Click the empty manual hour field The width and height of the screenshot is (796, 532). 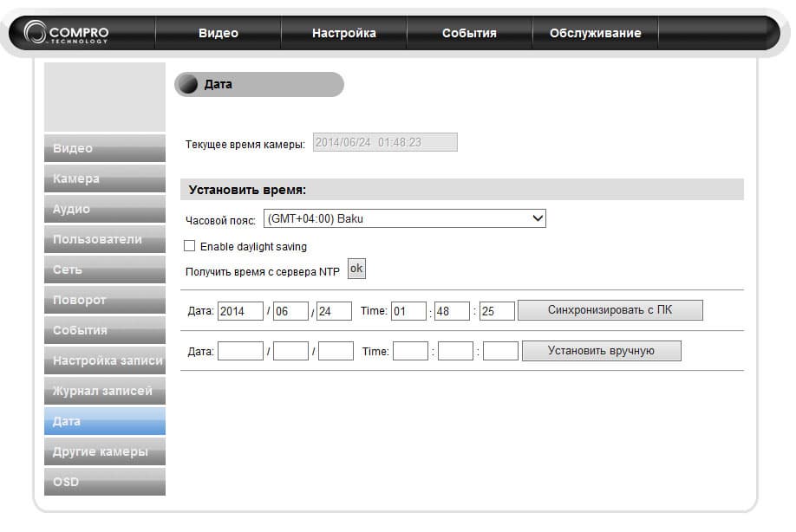pos(411,351)
